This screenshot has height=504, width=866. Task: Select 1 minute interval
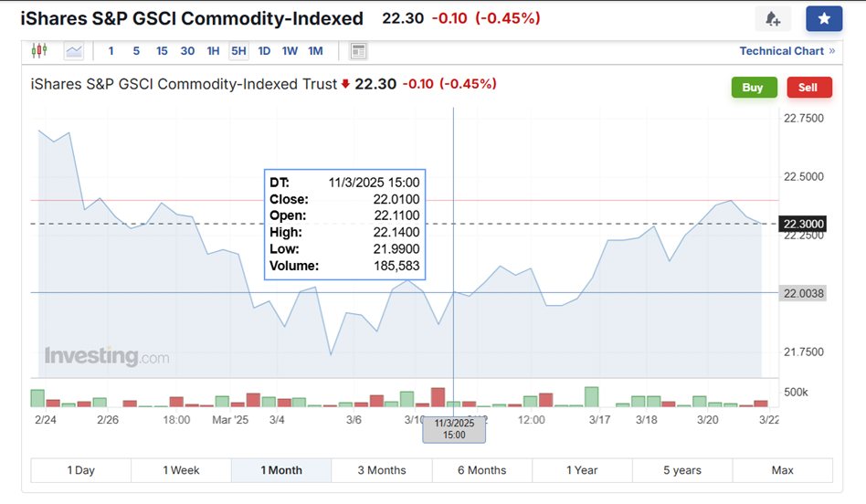point(111,51)
